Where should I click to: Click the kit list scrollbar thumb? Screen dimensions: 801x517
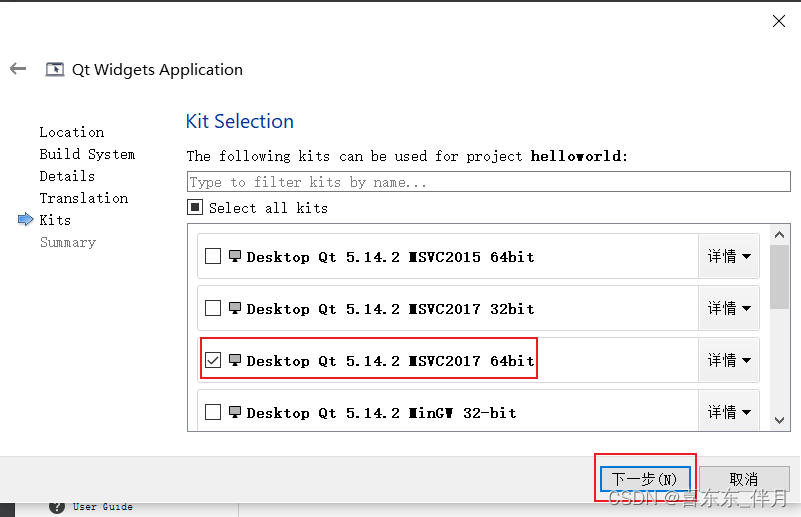pos(780,277)
